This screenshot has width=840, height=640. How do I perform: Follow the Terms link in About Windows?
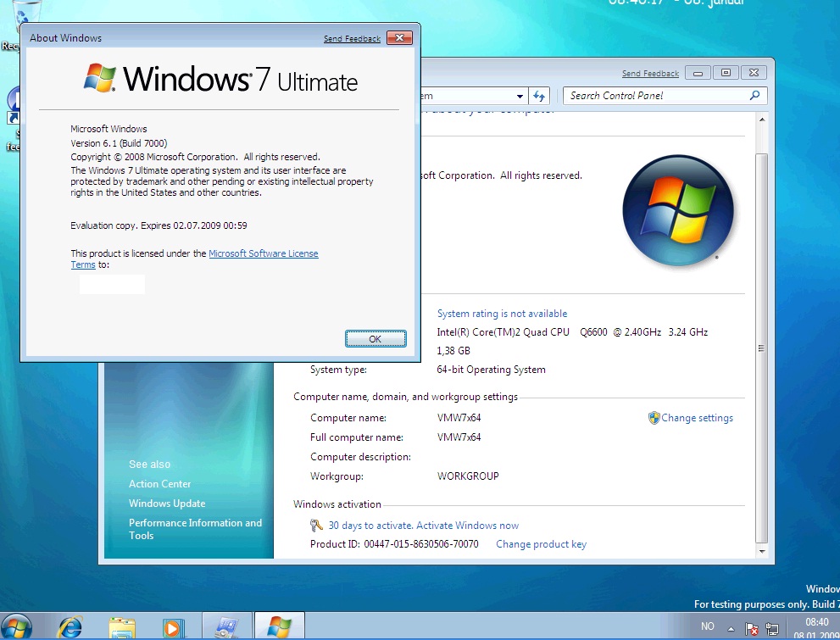[x=83, y=264]
